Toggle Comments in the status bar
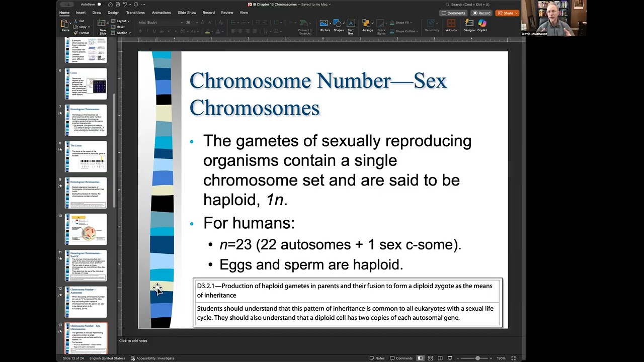Screen dimensions: 644x362 [x=401, y=358]
